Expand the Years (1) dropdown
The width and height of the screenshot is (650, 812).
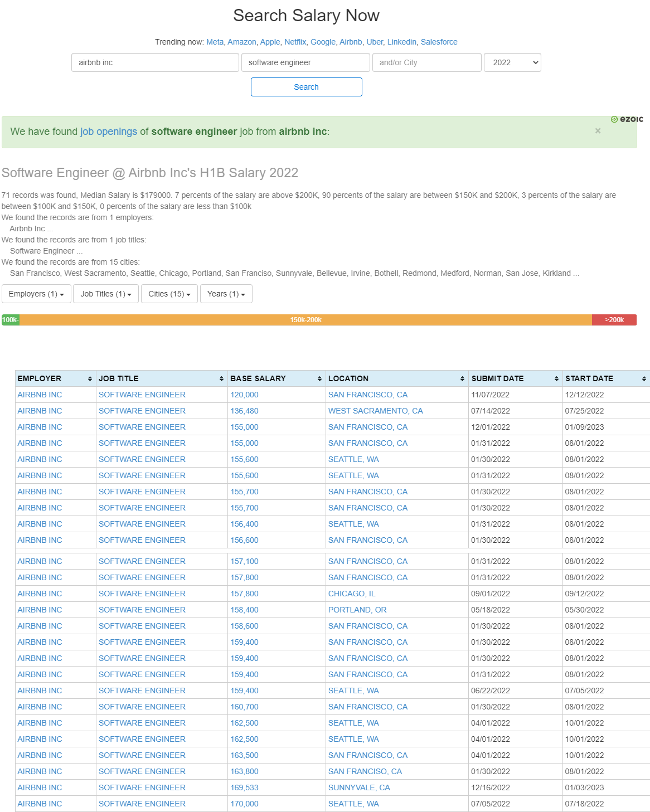[226, 294]
